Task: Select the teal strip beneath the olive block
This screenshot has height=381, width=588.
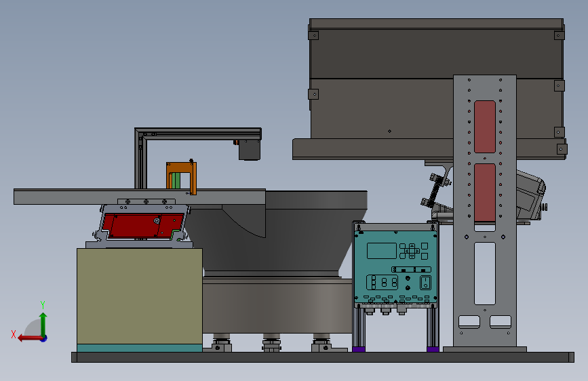Action: [x=140, y=348]
